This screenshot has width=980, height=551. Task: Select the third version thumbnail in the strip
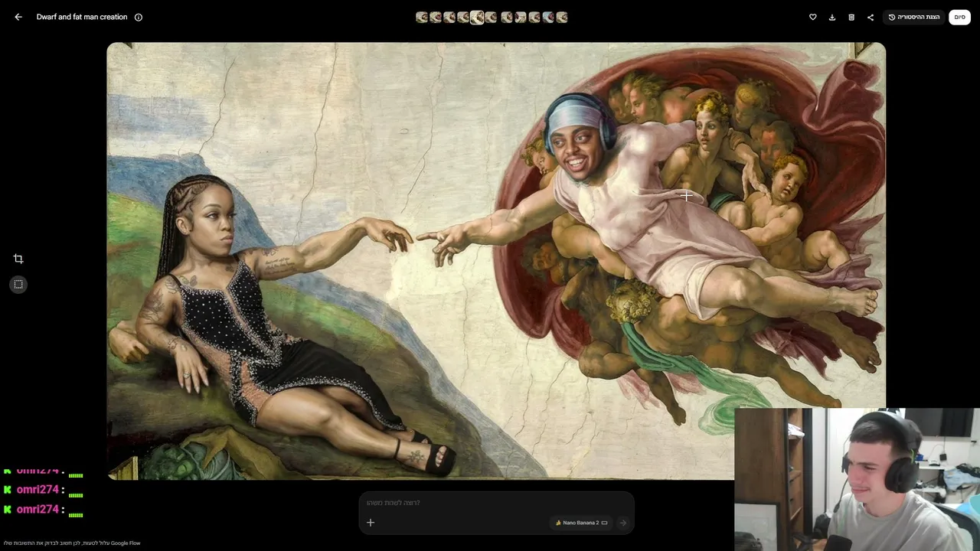click(x=449, y=17)
